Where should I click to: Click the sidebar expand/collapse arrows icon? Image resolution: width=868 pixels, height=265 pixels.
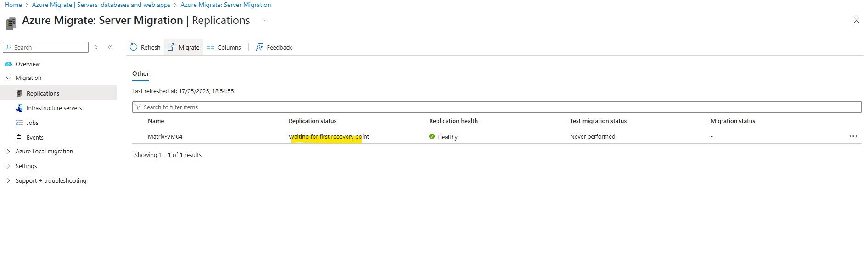tap(96, 47)
